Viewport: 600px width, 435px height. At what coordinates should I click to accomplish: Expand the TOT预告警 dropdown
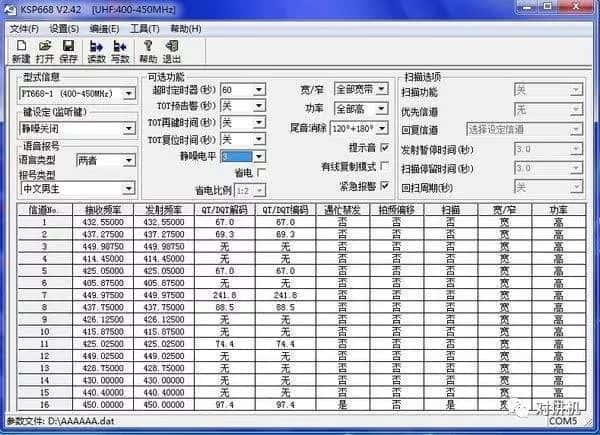click(259, 106)
